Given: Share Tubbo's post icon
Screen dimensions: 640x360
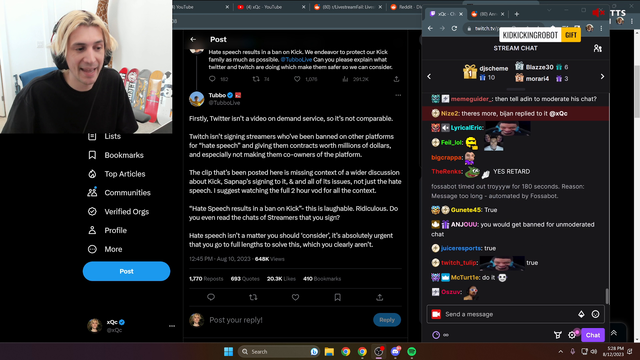Looking at the screenshot, I should [380, 297].
